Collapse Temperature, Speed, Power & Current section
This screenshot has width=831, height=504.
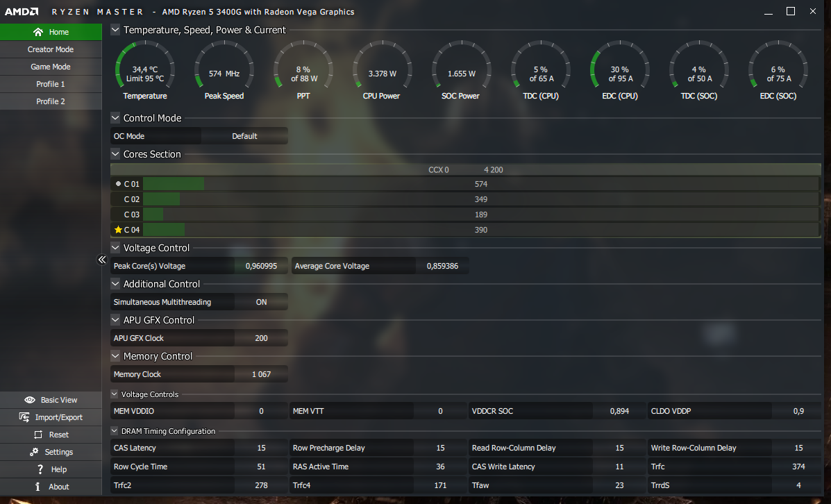(115, 30)
